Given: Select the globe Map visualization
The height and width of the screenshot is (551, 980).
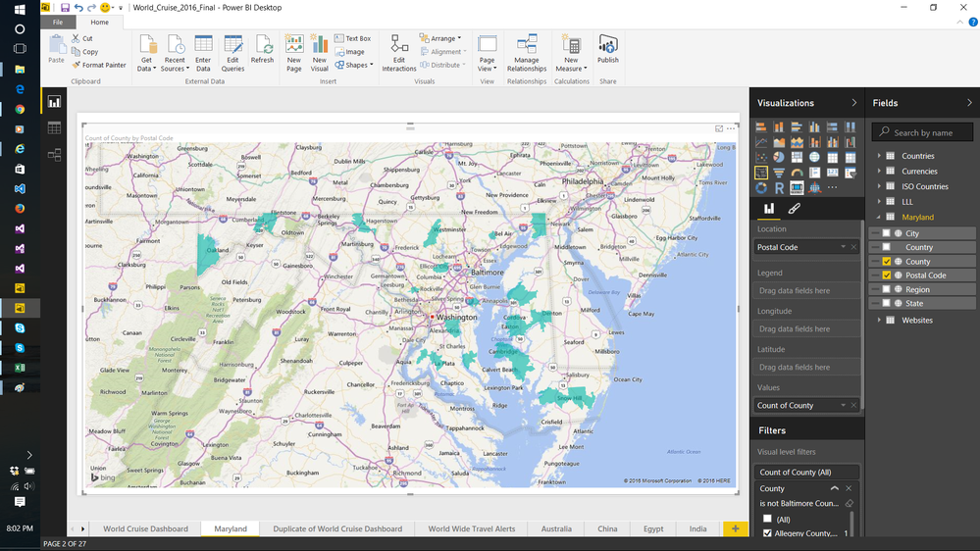Looking at the screenshot, I should point(814,158).
